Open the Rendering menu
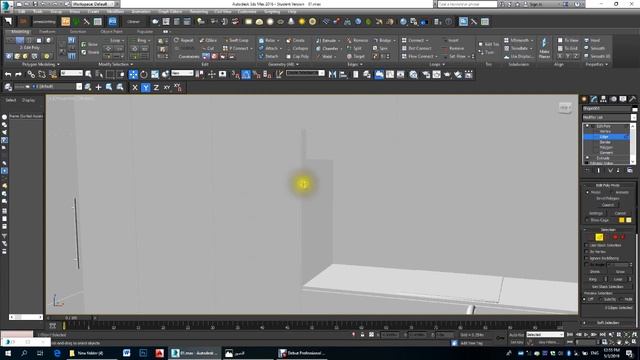Viewport: 640px width, 360px height. pos(199,12)
